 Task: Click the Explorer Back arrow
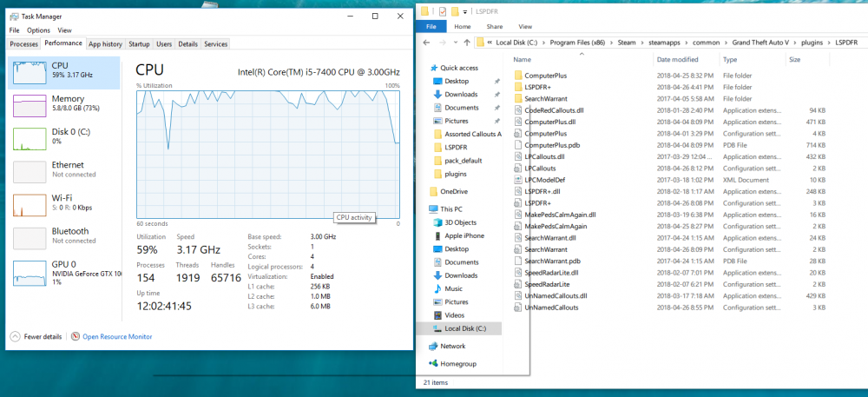425,43
